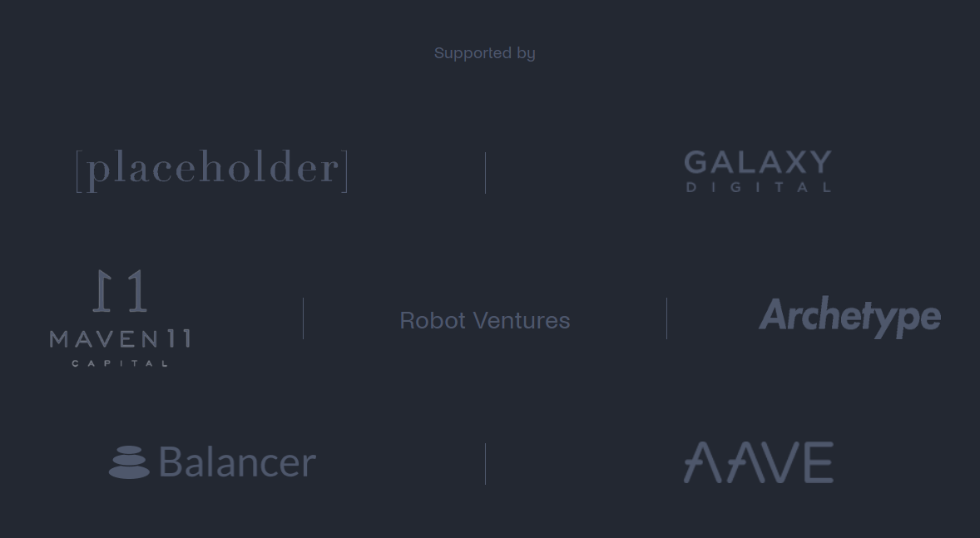This screenshot has height=538, width=980.
Task: Click the [placeholder] bracketed logo
Action: tap(211, 171)
